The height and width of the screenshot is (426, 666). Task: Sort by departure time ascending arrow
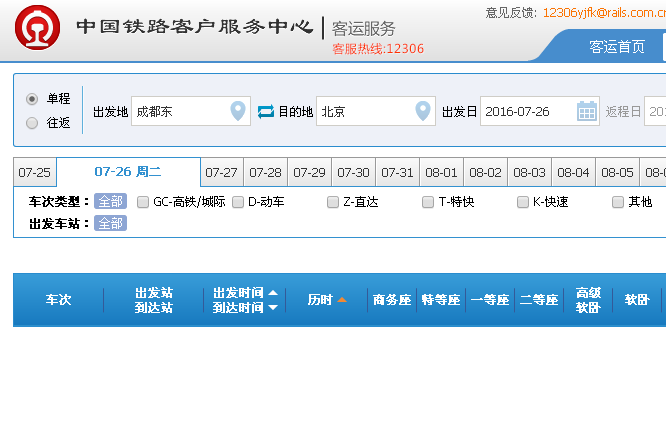tap(273, 293)
